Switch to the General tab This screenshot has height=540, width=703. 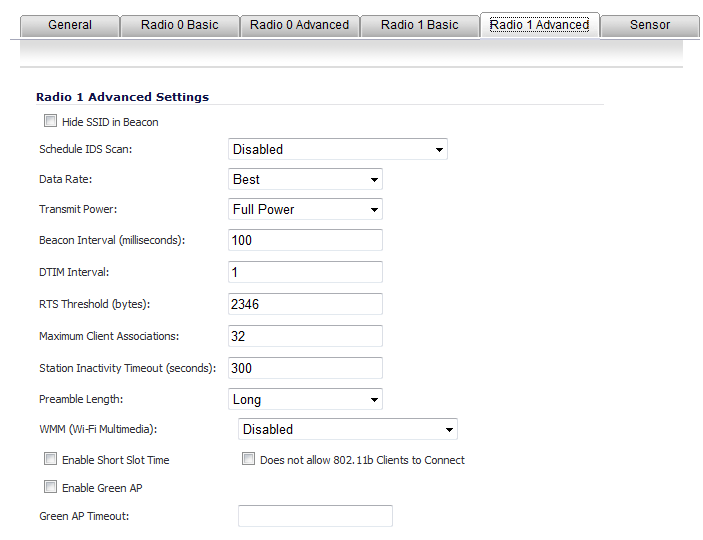click(x=70, y=26)
